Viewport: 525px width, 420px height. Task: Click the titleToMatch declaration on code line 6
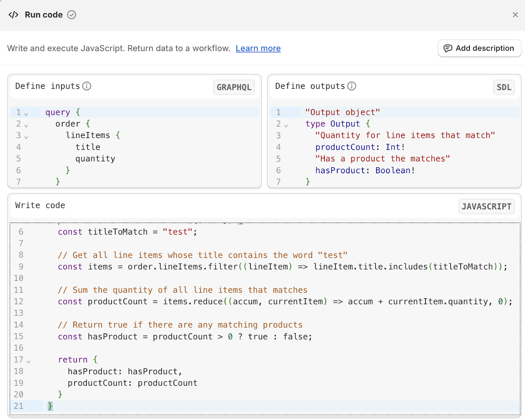(x=127, y=232)
